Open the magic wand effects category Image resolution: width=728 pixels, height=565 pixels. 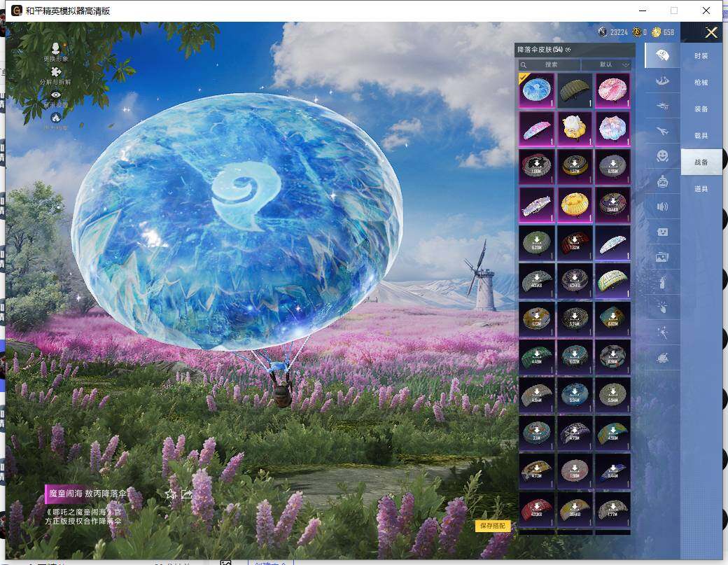pos(662,333)
